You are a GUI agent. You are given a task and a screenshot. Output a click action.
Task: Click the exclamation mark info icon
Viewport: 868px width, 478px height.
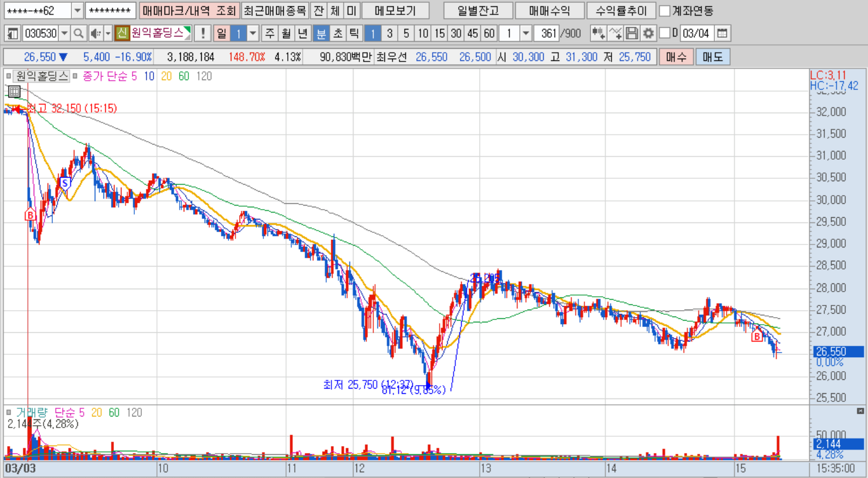coord(202,34)
